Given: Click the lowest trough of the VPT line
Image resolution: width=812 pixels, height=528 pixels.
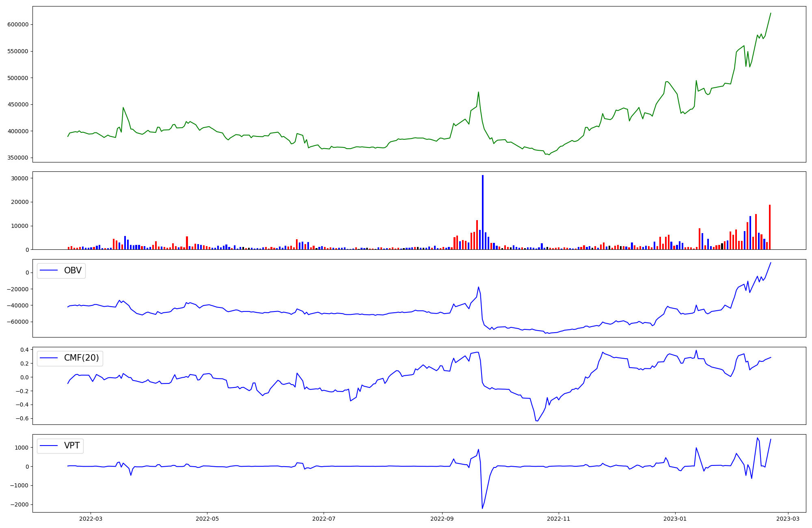Looking at the screenshot, I should (482, 508).
